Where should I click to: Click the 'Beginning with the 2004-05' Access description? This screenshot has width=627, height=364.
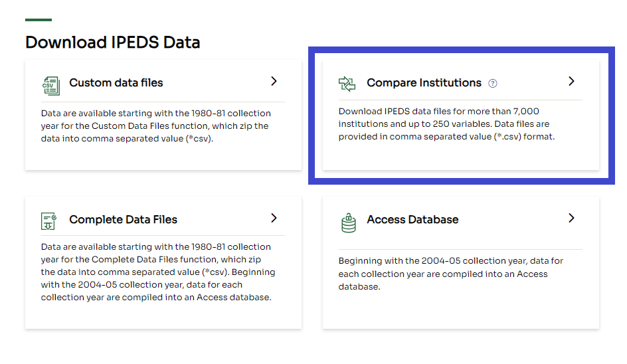[x=450, y=274]
